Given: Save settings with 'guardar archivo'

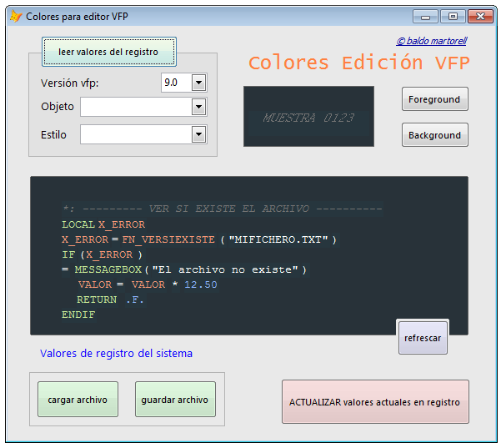Looking at the screenshot, I should (175, 400).
